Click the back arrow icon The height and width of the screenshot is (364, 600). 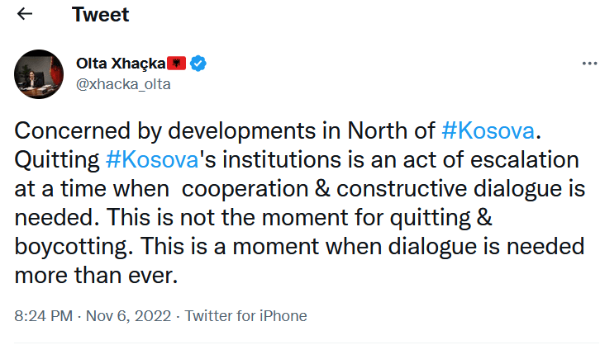click(x=25, y=15)
